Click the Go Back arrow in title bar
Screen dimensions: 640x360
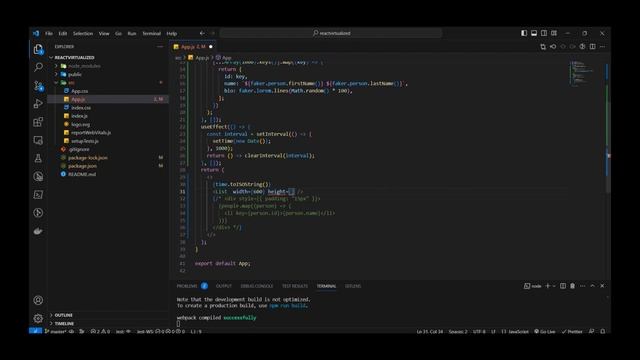click(x=202, y=33)
